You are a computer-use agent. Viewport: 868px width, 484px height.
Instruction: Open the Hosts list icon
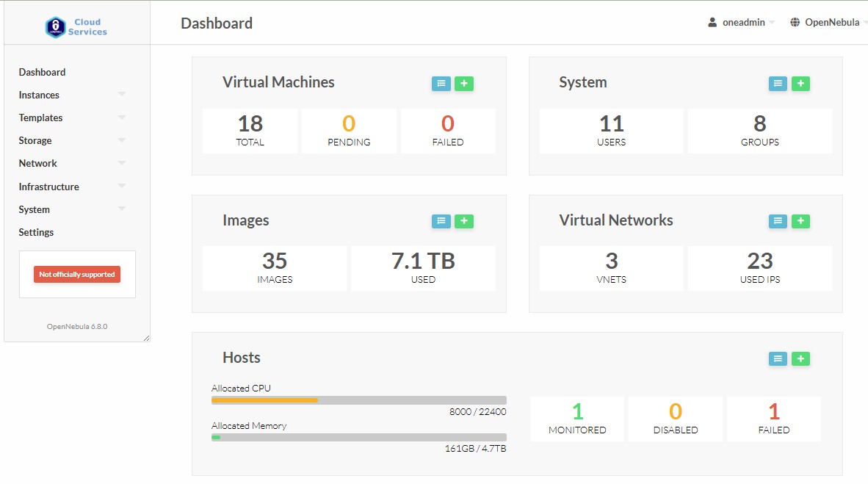[778, 358]
